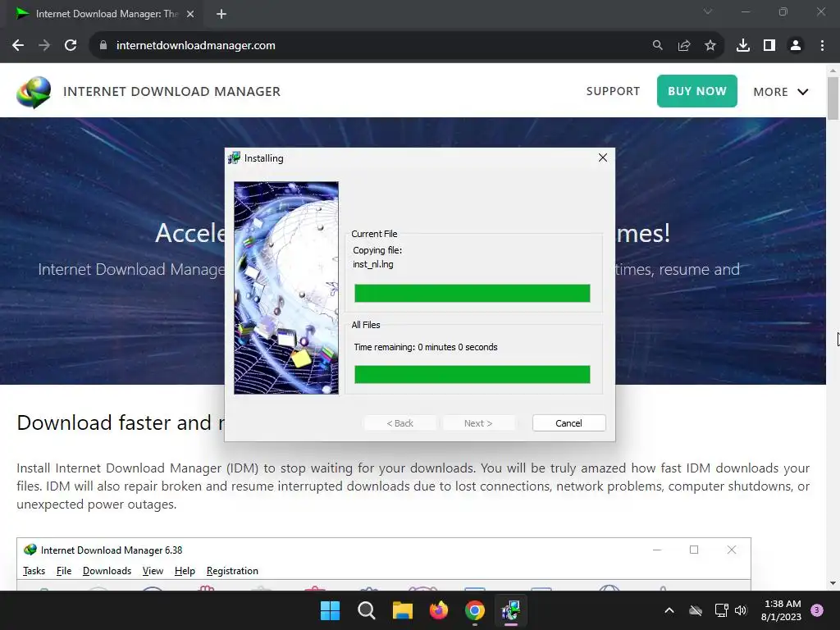Open File Explorer from taskbar
The height and width of the screenshot is (630, 840).
coord(402,610)
